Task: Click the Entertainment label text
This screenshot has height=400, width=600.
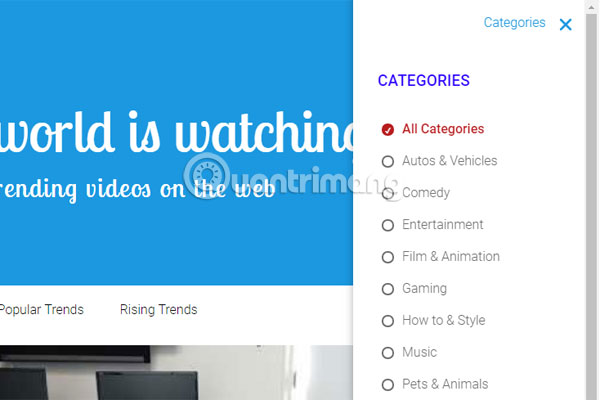Action: tap(443, 225)
